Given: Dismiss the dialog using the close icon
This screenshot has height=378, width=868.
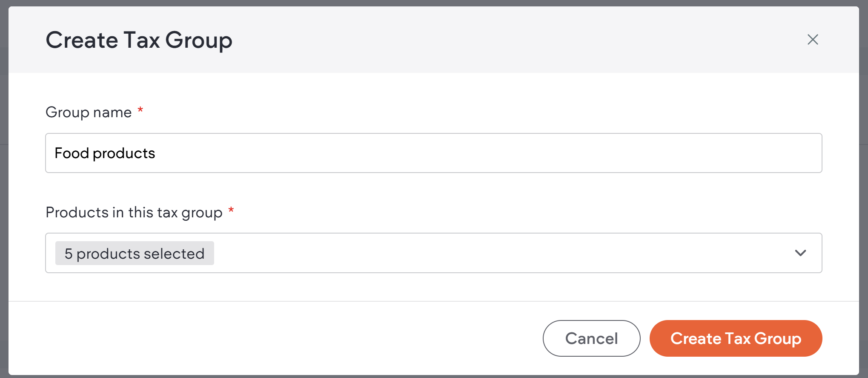Looking at the screenshot, I should point(813,39).
